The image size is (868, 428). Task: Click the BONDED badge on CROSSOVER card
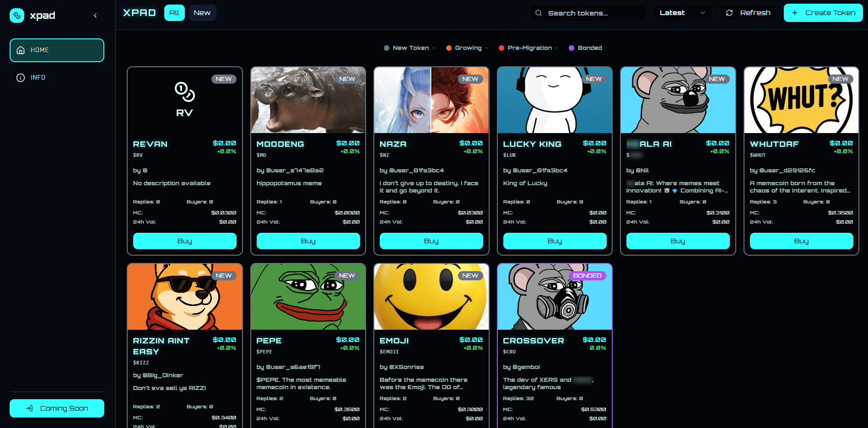tap(587, 276)
